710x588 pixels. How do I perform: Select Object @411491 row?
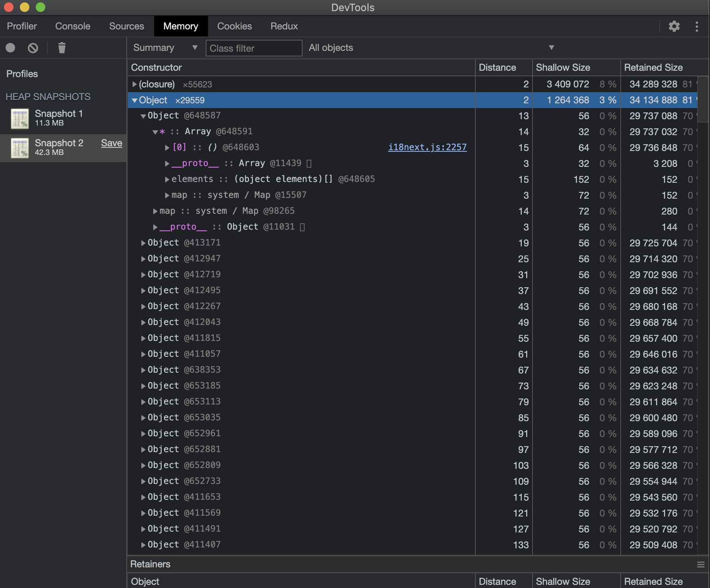pos(413,529)
